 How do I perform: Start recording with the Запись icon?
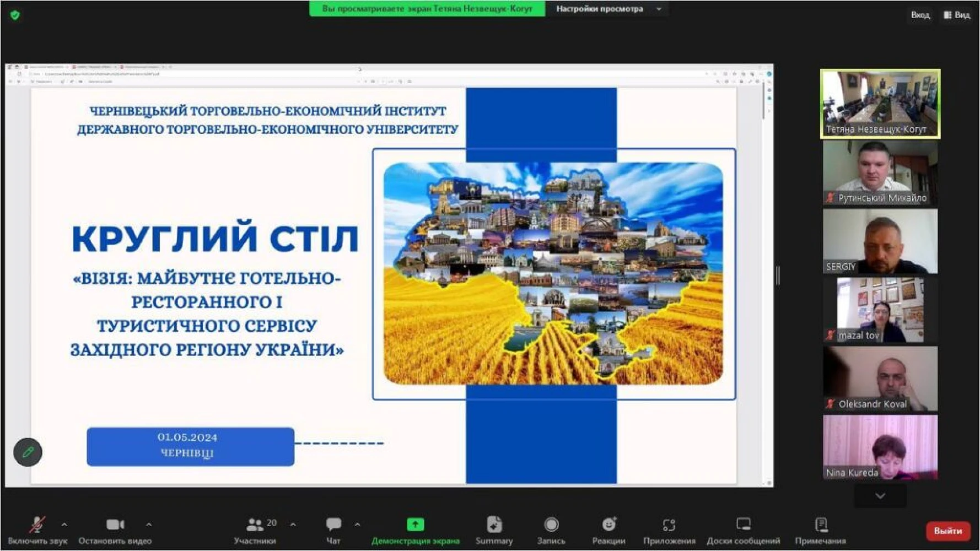[551, 525]
